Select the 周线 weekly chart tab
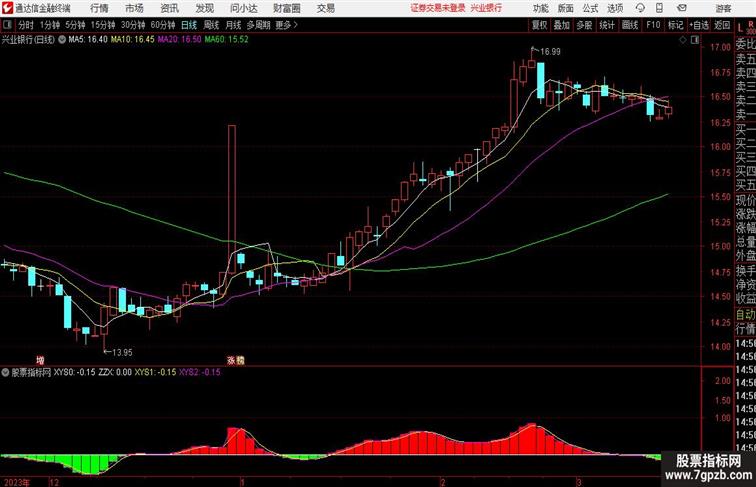Image resolution: width=756 pixels, height=487 pixels. click(x=211, y=25)
